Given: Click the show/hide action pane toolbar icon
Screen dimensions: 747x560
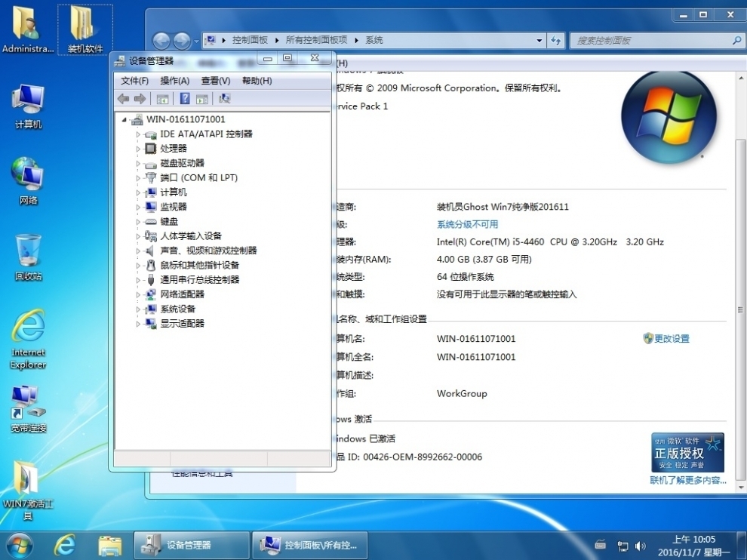Looking at the screenshot, I should [x=202, y=99].
